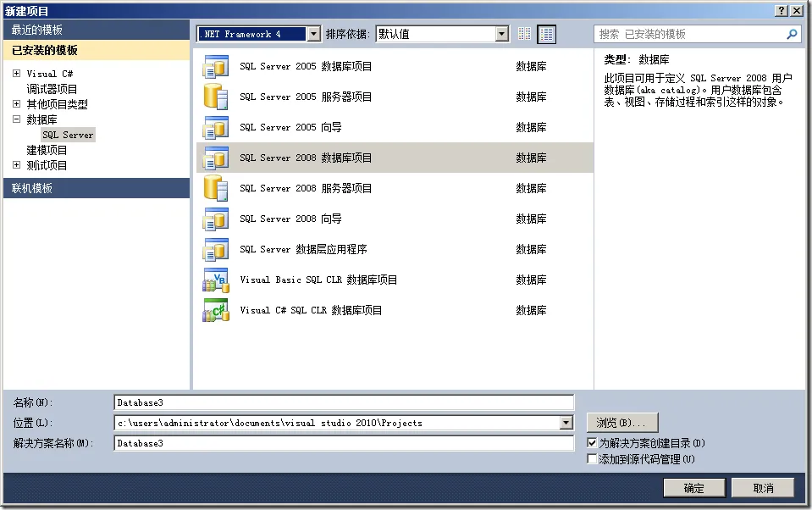812x510 pixels.
Task: Select the SQL Server 2008 向导 text
Action: click(290, 219)
